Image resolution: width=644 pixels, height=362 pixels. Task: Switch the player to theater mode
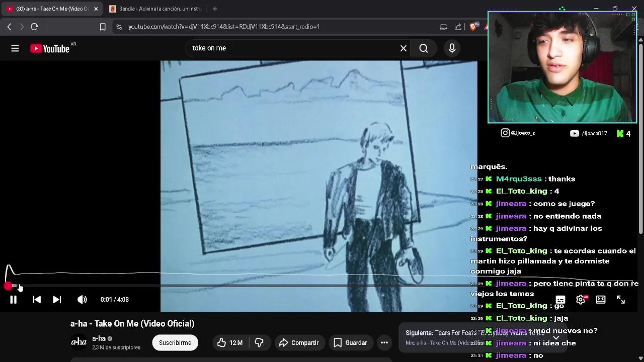click(x=601, y=300)
